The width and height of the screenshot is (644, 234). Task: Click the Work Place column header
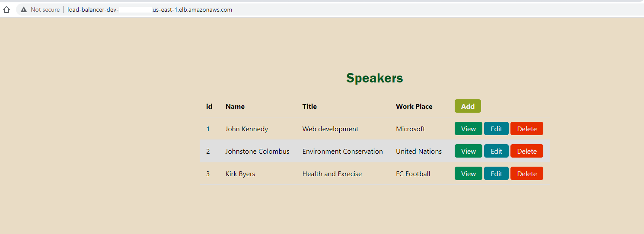coord(414,107)
